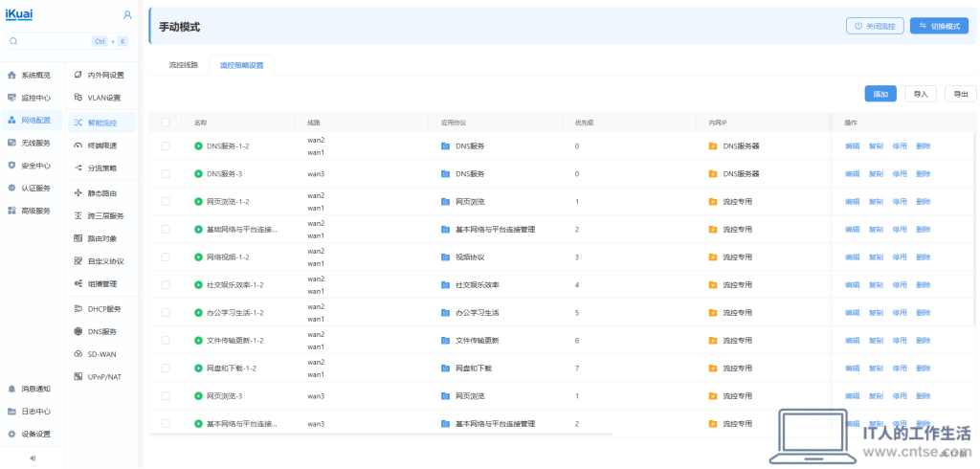The width and height of the screenshot is (980, 469).
Task: Open 高级服务 in the sidebar
Action: tap(33, 211)
